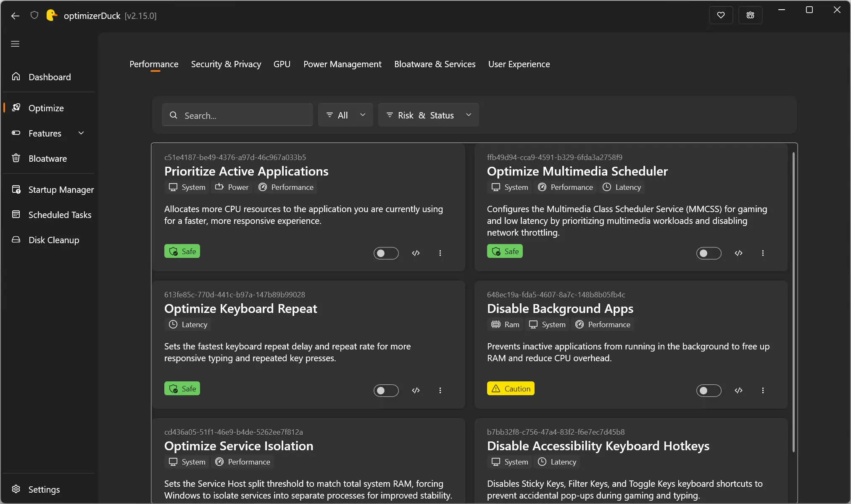Click Caution badge on Disable Background Apps
The image size is (851, 504).
pyautogui.click(x=511, y=388)
